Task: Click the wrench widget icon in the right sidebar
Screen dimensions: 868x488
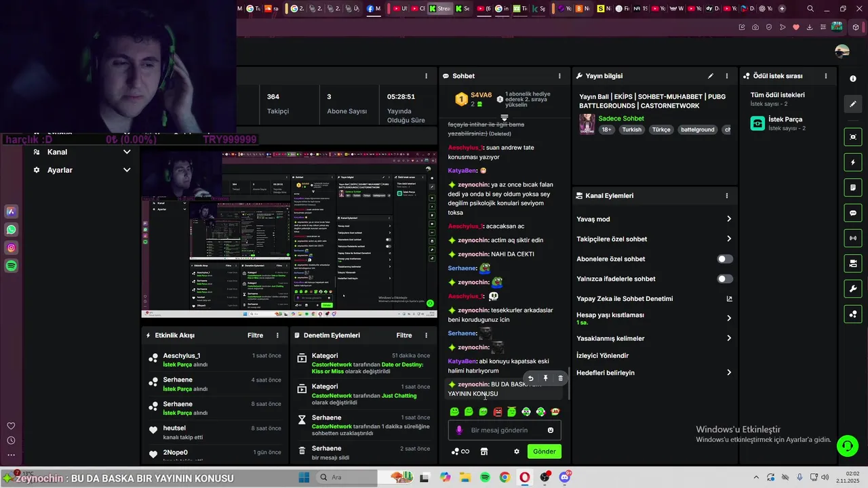Action: point(853,289)
